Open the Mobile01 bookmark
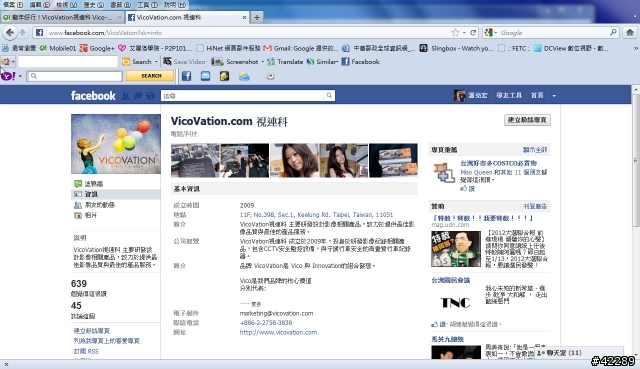 tap(58, 48)
